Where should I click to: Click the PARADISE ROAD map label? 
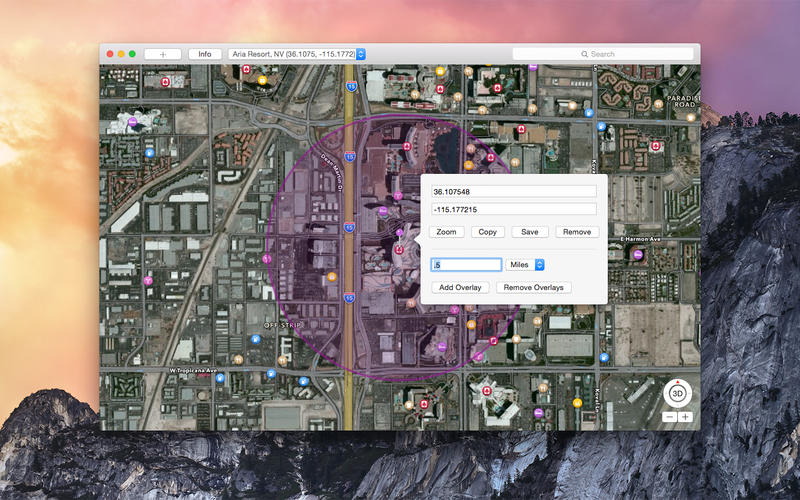[684, 101]
